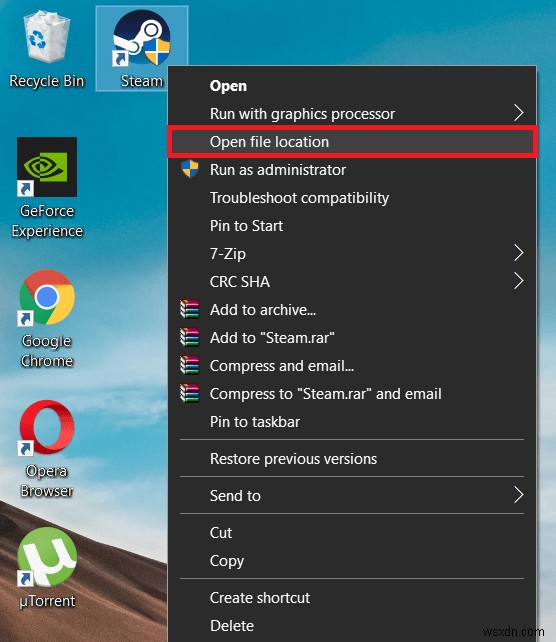
Task: Choose Add to "Steam.rar"
Action: [352, 338]
